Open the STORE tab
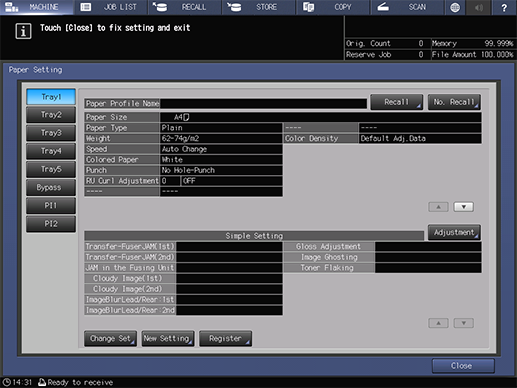 pyautogui.click(x=258, y=7)
